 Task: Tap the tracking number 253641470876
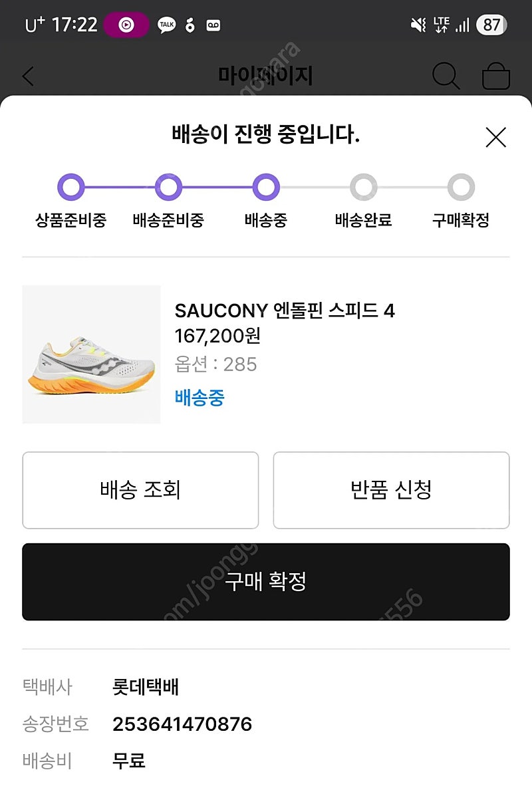(x=182, y=724)
